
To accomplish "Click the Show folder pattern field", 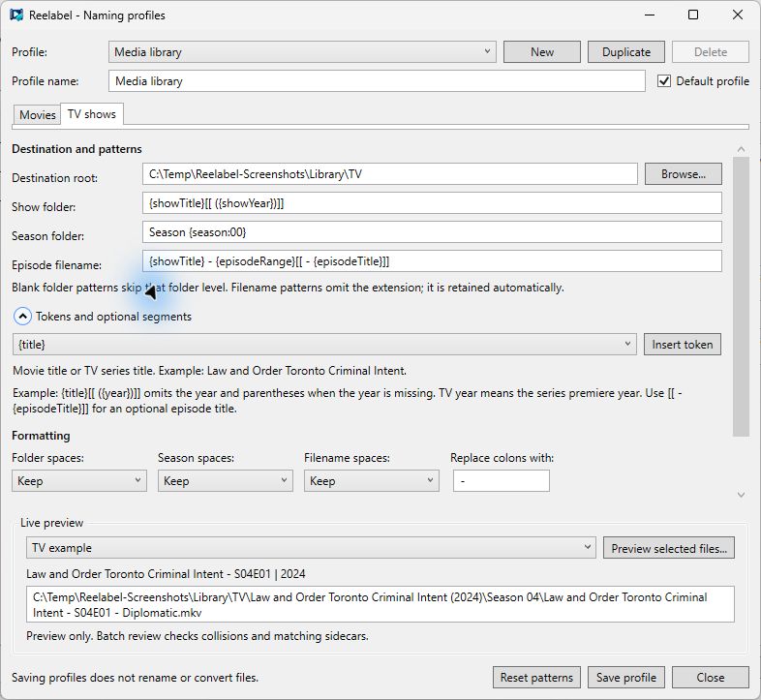I will (x=432, y=203).
